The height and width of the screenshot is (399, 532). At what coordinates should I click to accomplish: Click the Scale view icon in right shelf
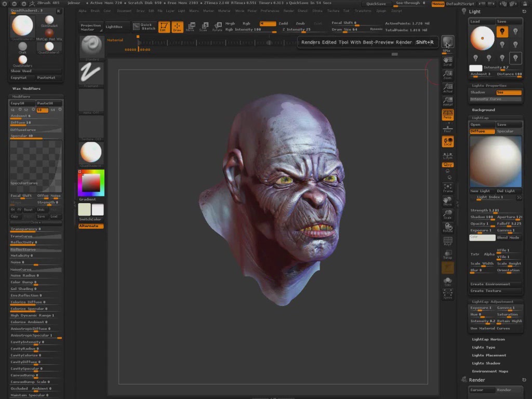[447, 215]
